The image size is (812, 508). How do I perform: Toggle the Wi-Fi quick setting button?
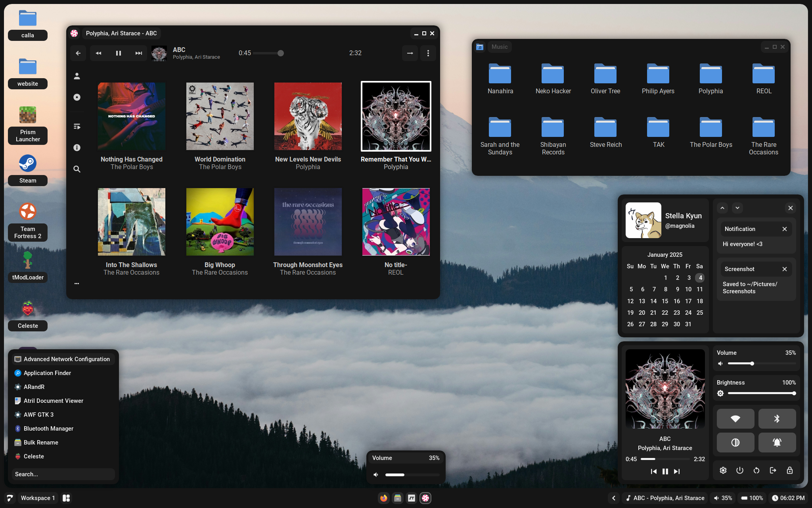[735, 419]
